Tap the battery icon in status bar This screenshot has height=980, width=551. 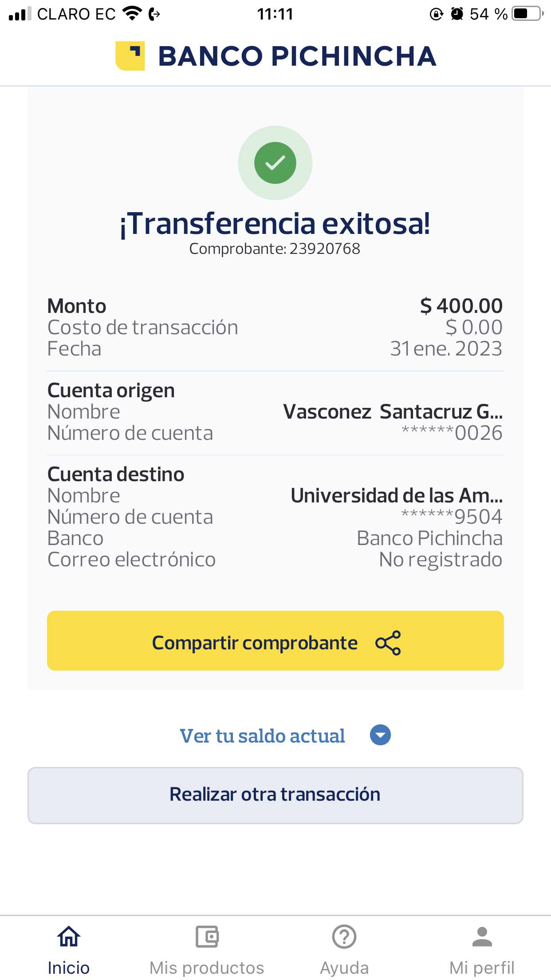tap(527, 14)
